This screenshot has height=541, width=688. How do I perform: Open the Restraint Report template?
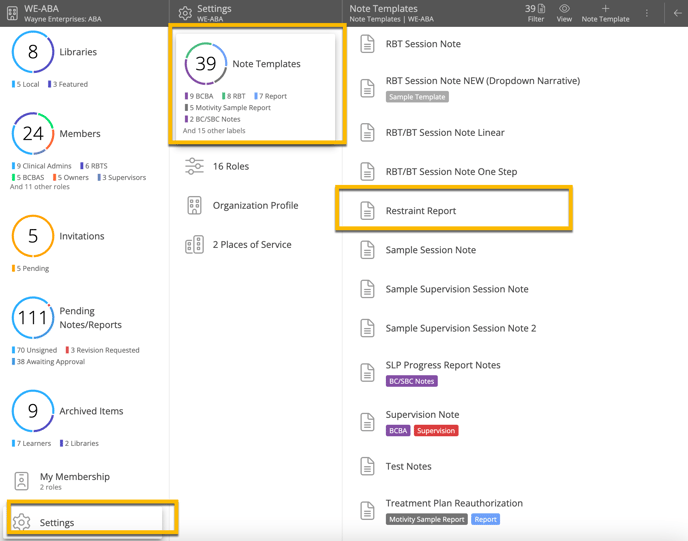point(421,211)
